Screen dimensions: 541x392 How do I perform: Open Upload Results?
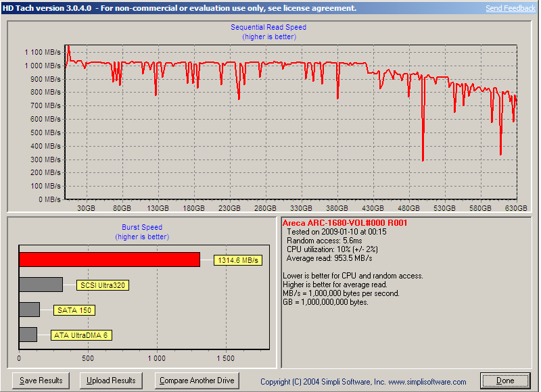pyautogui.click(x=111, y=381)
